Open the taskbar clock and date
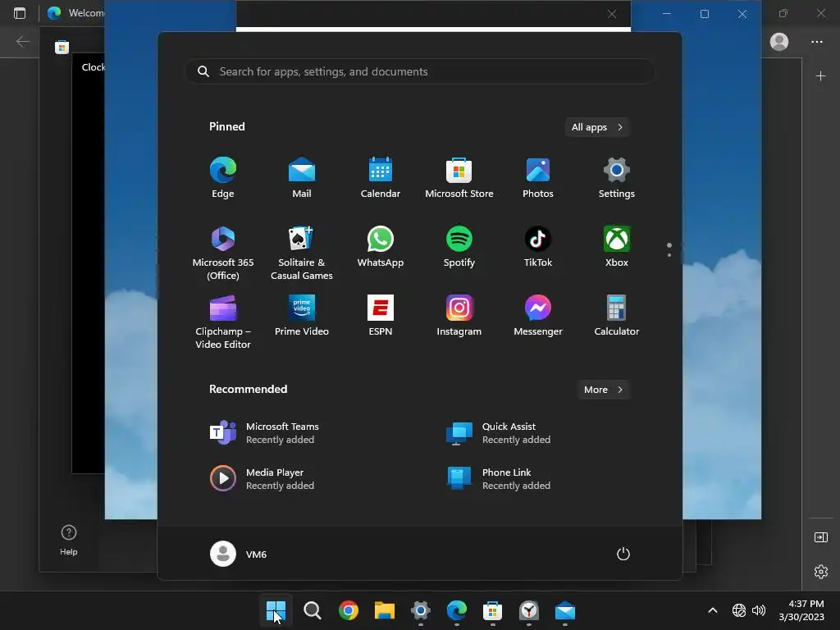840x630 pixels. pos(801,610)
